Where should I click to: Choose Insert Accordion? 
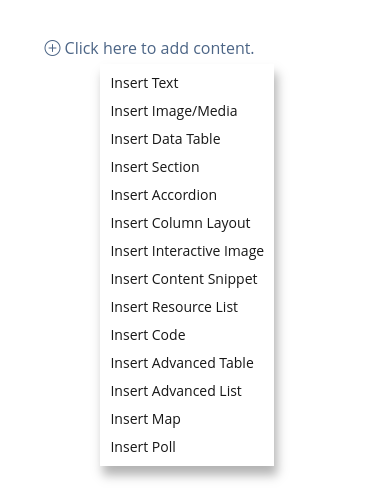pos(187,195)
